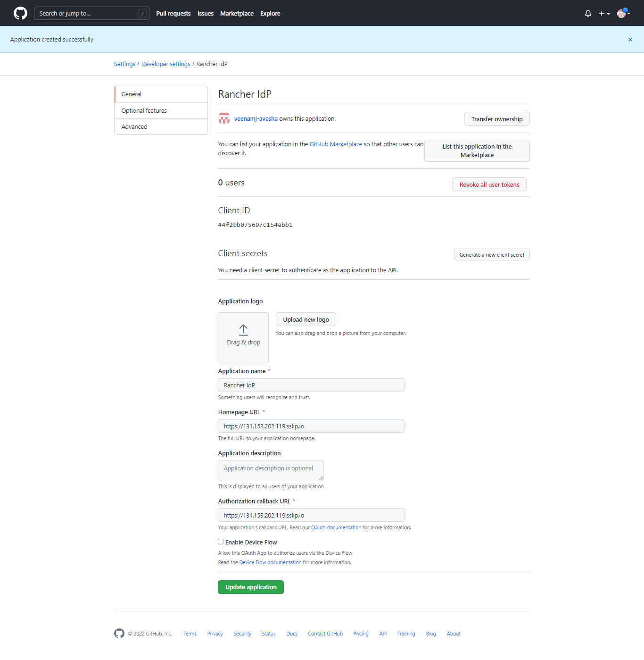This screenshot has height=660, width=644.
Task: Click the Blog footer link
Action: pos(431,634)
